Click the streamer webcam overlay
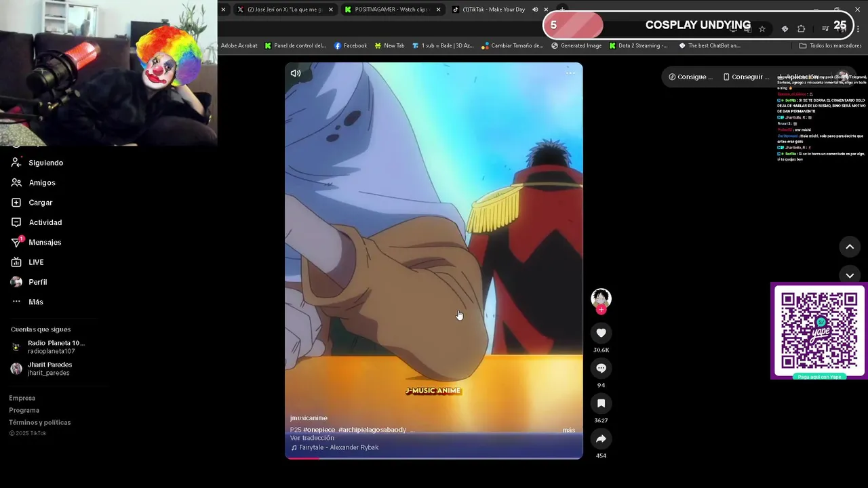The image size is (868, 488). [108, 73]
